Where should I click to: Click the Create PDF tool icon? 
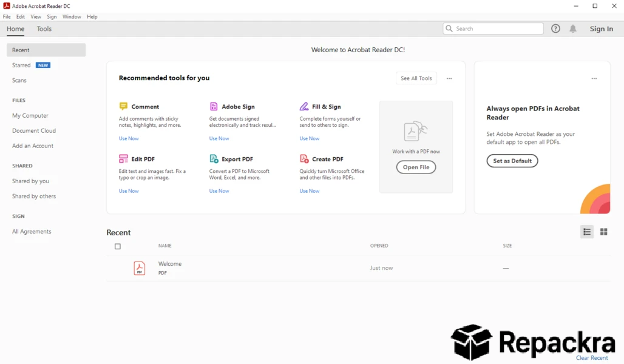[304, 159]
